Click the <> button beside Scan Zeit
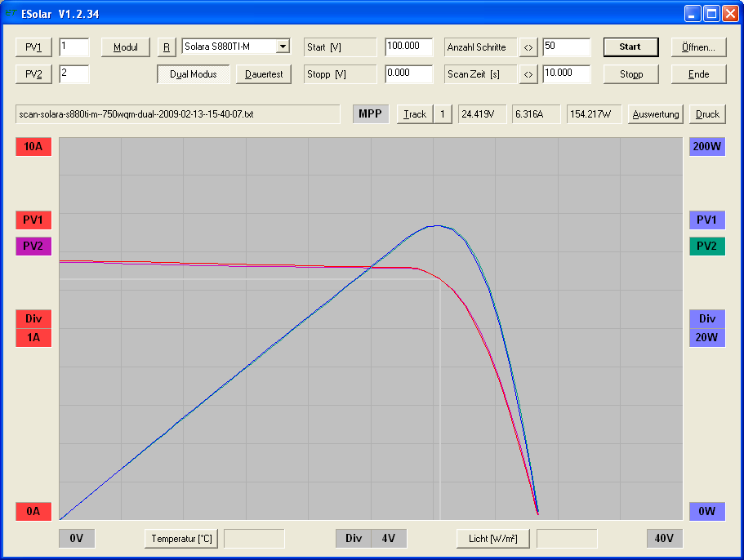This screenshot has height=560, width=744. pos(528,74)
